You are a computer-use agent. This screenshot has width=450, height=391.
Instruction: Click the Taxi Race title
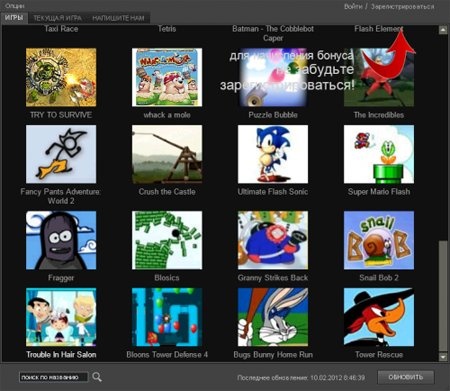pyautogui.click(x=61, y=29)
